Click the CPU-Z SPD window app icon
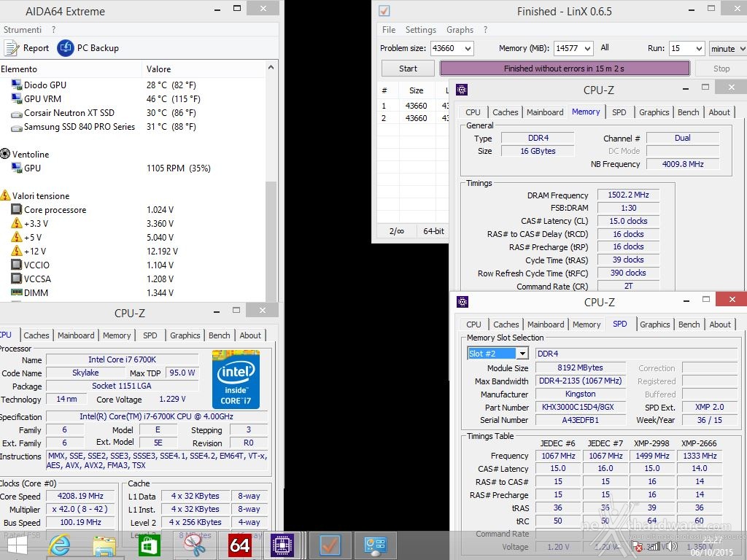747x560 pixels. pyautogui.click(x=462, y=302)
